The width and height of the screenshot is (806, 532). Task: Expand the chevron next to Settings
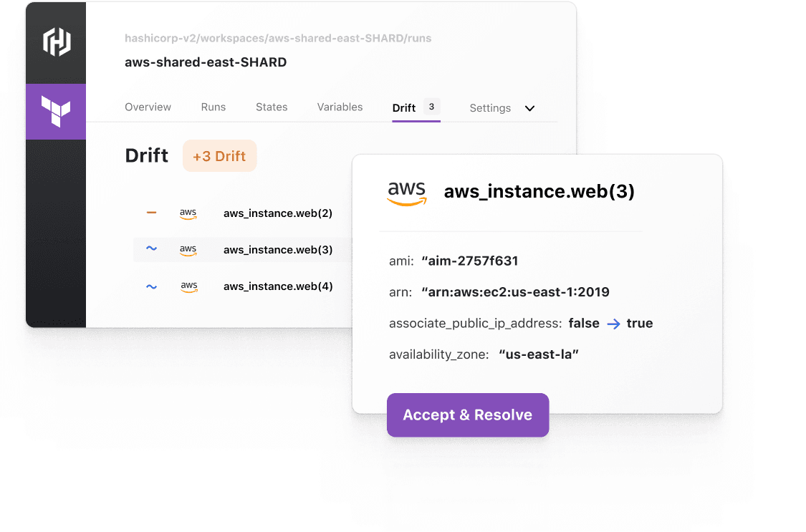pos(530,108)
